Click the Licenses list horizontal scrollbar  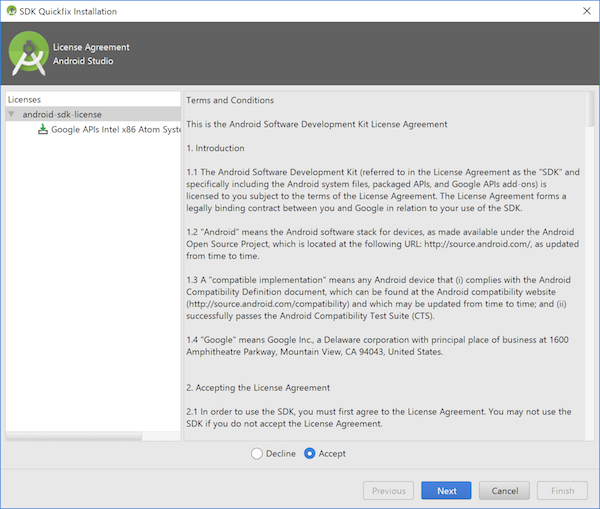pyautogui.click(x=74, y=436)
